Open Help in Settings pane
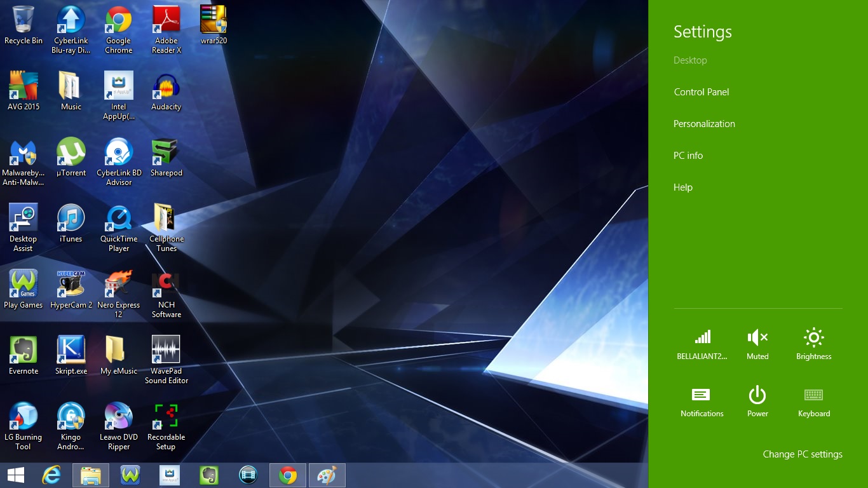The width and height of the screenshot is (868, 488). coord(683,187)
